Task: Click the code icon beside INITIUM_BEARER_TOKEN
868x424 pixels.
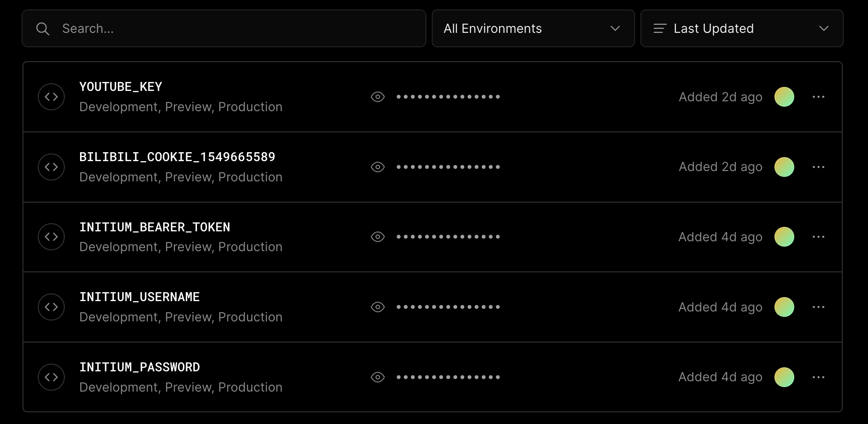Action: point(51,237)
